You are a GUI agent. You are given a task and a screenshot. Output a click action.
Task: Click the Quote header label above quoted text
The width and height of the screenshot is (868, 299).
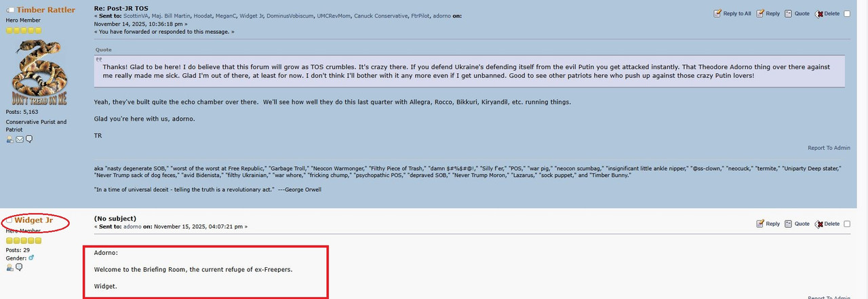[x=103, y=49]
